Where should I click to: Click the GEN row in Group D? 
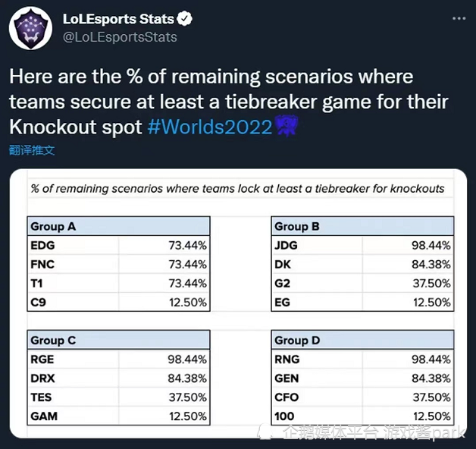pos(362,378)
